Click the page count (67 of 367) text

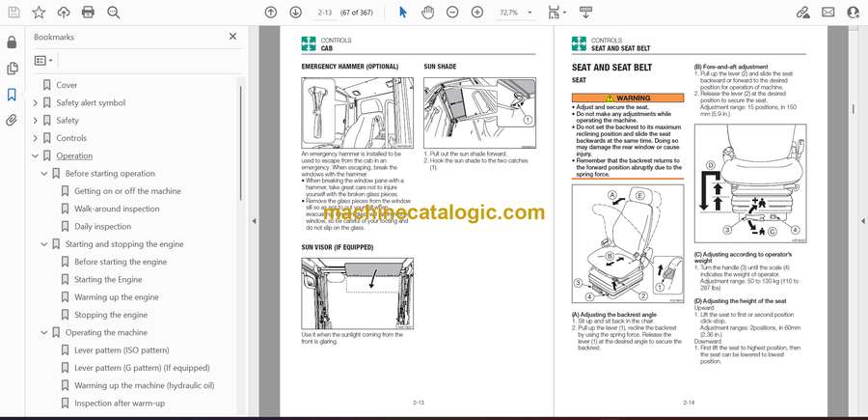356,13
